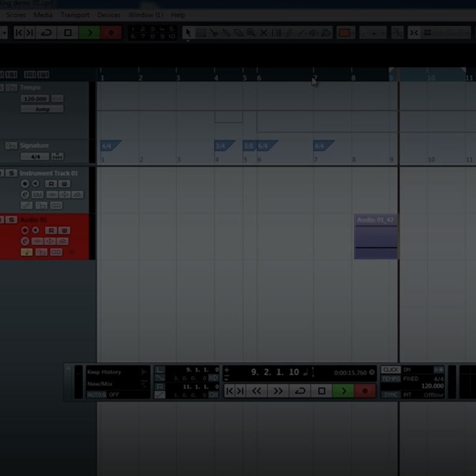Toggle AUTO Q in transport panel

[x=97, y=394]
